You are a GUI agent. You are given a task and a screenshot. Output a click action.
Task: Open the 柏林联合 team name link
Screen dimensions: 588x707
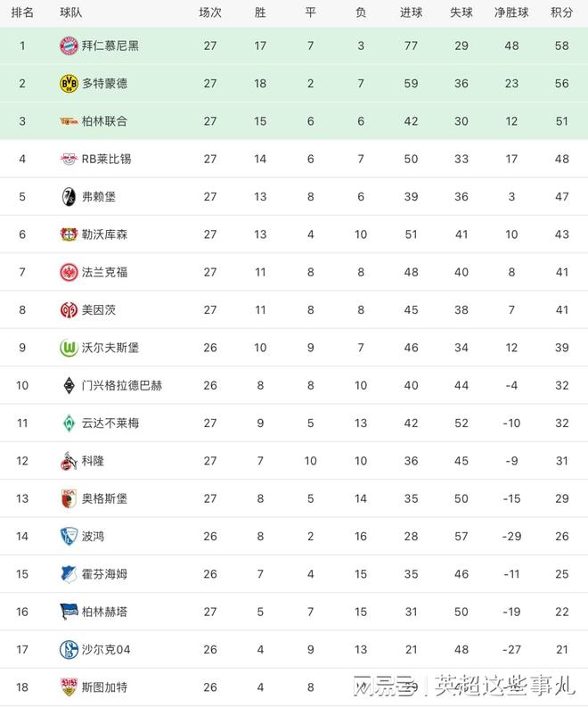point(104,121)
